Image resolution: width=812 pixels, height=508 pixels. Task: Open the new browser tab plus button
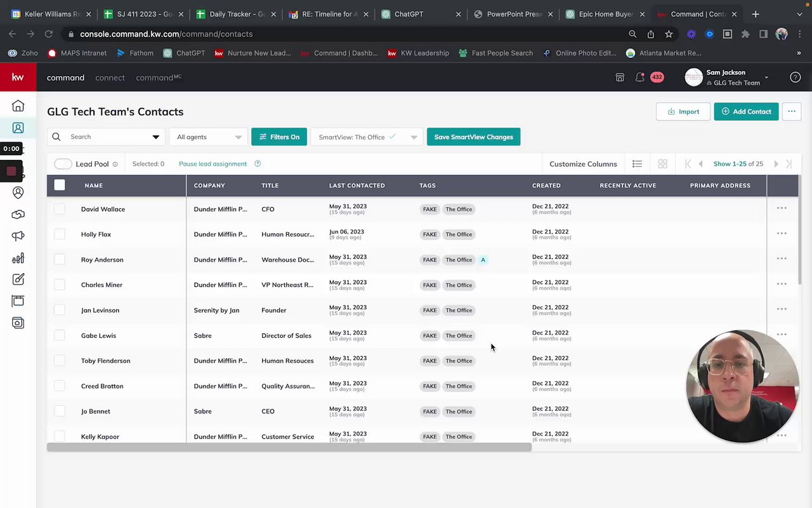click(755, 14)
